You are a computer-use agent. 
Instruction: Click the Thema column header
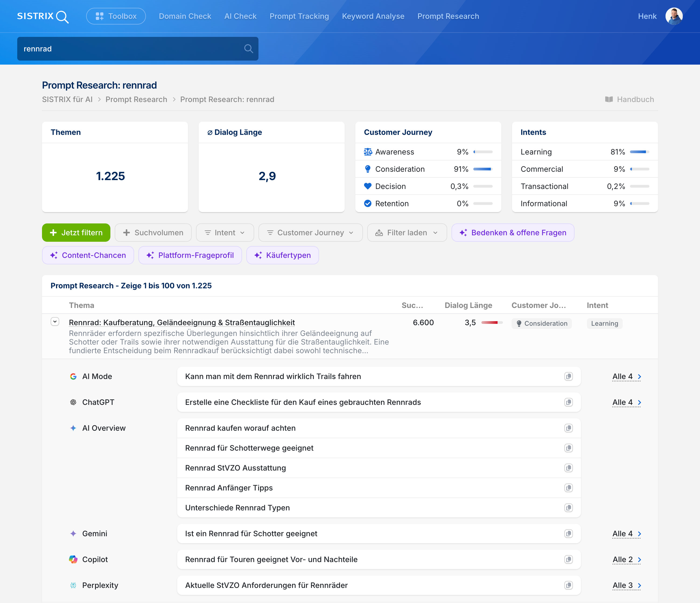[81, 305]
